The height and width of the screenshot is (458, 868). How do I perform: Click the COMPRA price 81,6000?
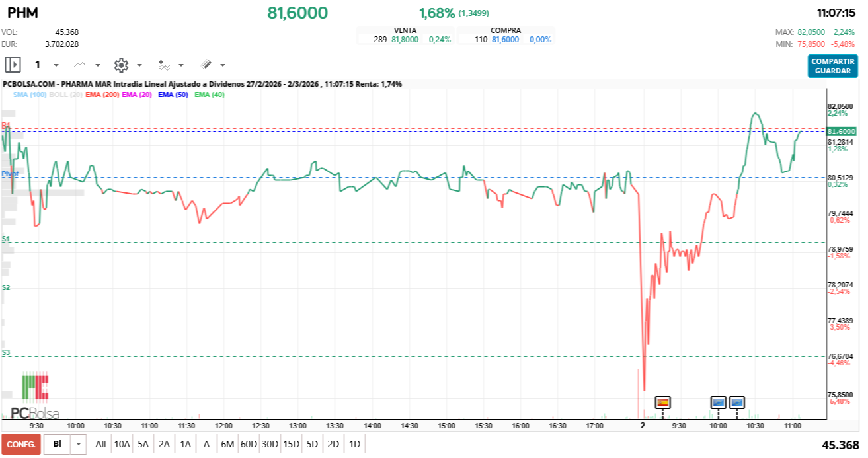505,40
